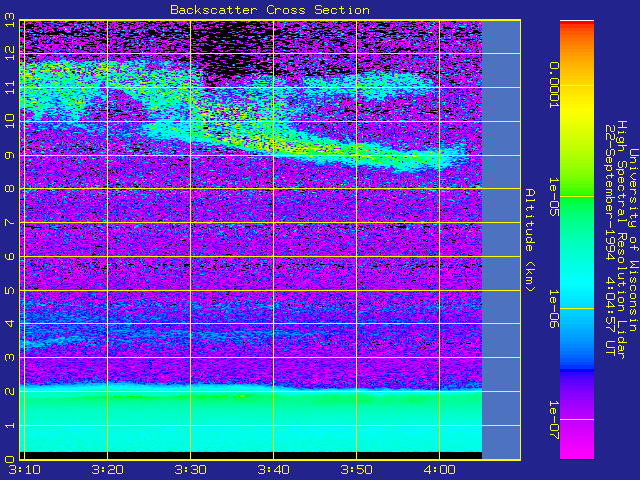Click the altitude 1 axis label
This screenshot has height=480, width=640.
10,425
